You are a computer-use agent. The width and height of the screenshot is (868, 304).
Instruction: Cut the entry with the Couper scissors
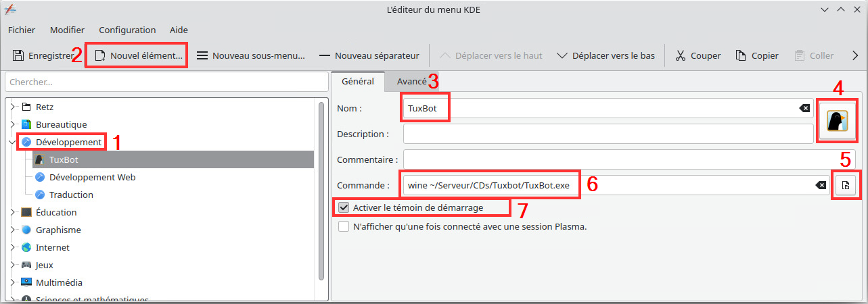pyautogui.click(x=681, y=55)
